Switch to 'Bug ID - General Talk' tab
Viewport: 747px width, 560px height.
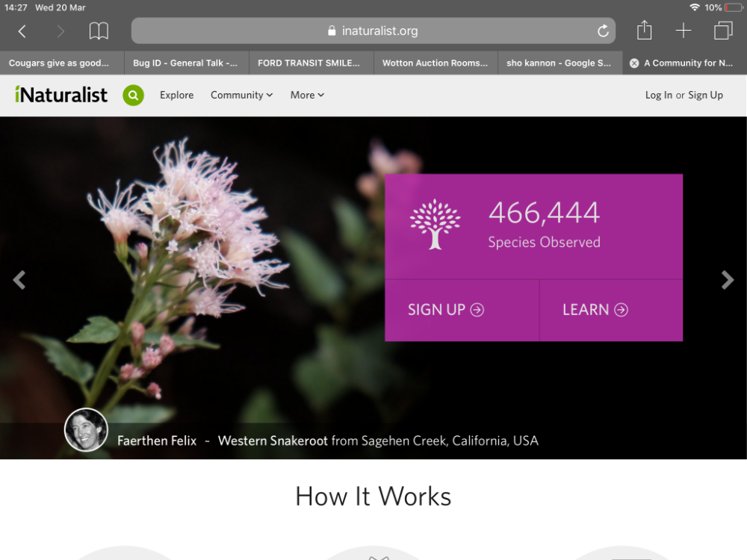point(187,63)
